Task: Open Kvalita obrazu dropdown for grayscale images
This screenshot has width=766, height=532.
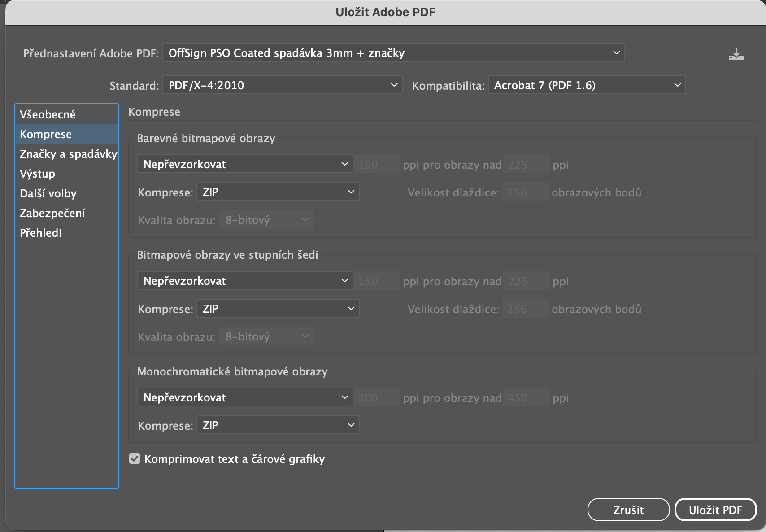Action: coord(266,336)
